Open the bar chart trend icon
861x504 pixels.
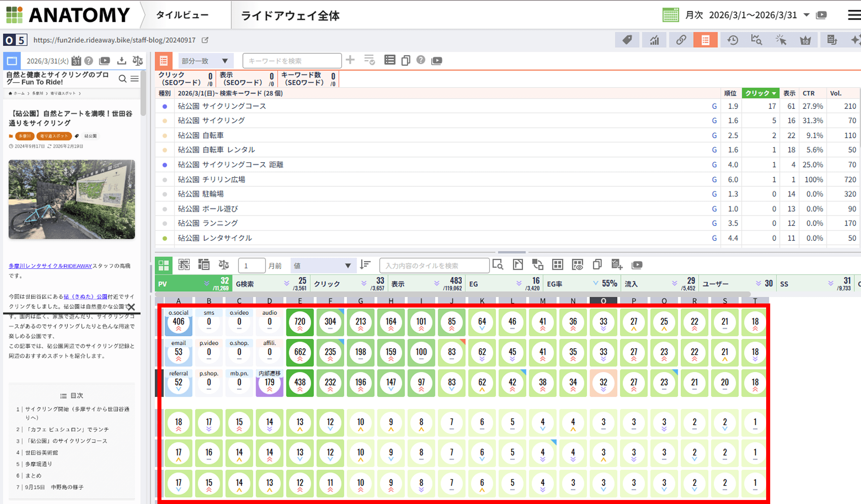click(654, 40)
